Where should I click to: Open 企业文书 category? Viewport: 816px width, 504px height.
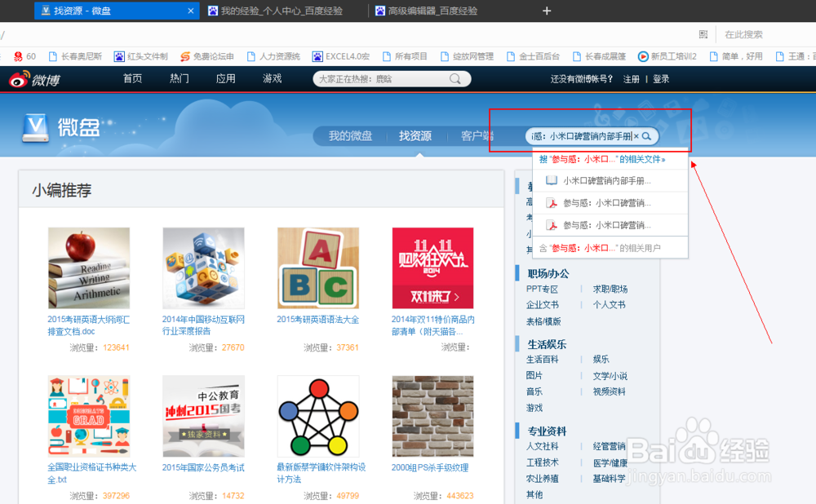(x=543, y=305)
